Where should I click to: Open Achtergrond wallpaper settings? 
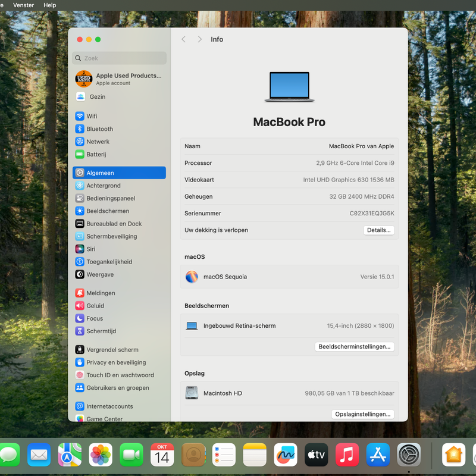[120, 186]
